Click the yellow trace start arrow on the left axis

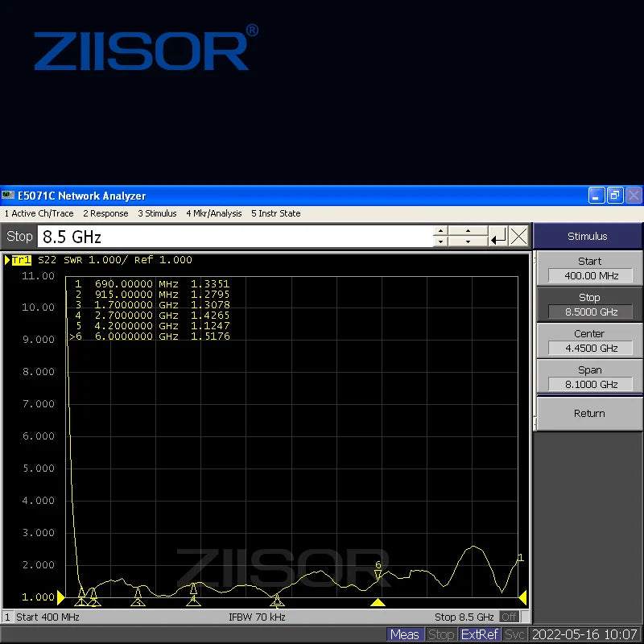[61, 597]
